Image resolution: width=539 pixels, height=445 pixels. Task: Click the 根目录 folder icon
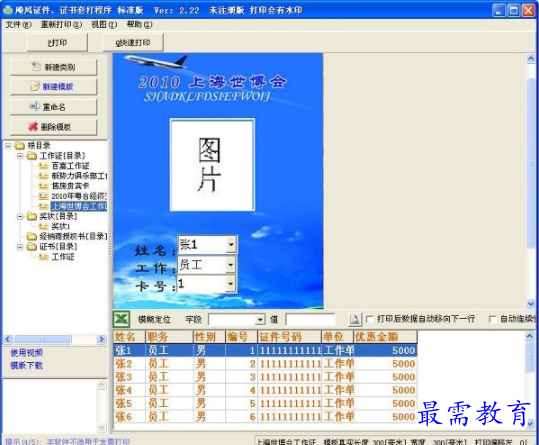pyautogui.click(x=20, y=146)
